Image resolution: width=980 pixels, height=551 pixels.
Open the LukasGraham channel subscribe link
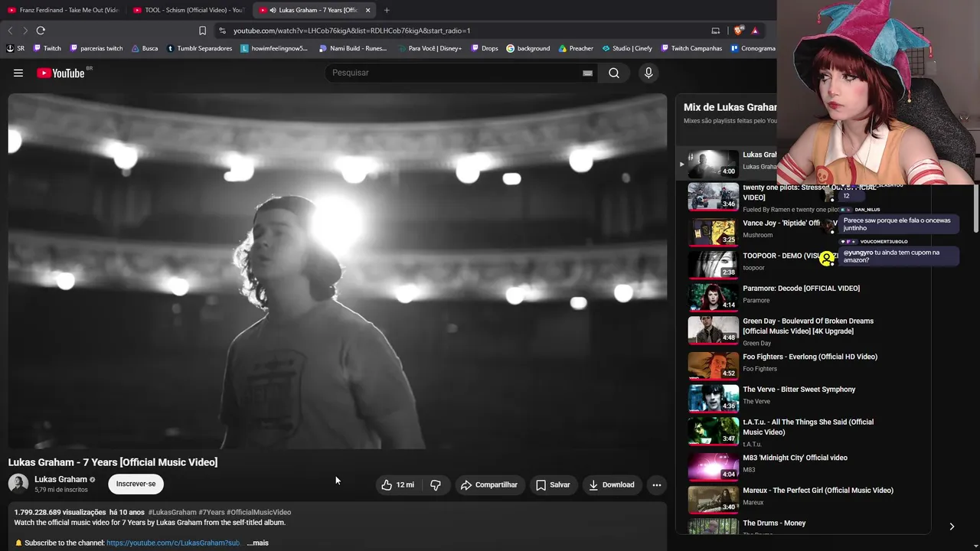point(173,543)
